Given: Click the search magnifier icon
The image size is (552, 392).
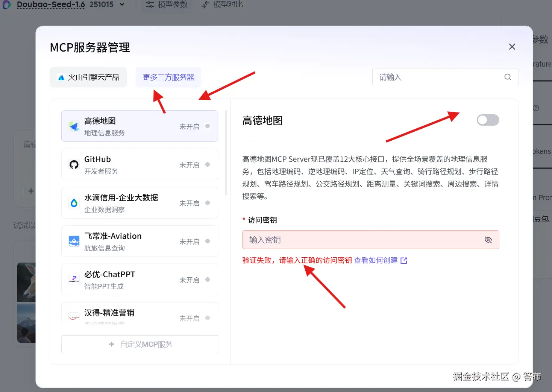Looking at the screenshot, I should 508,77.
